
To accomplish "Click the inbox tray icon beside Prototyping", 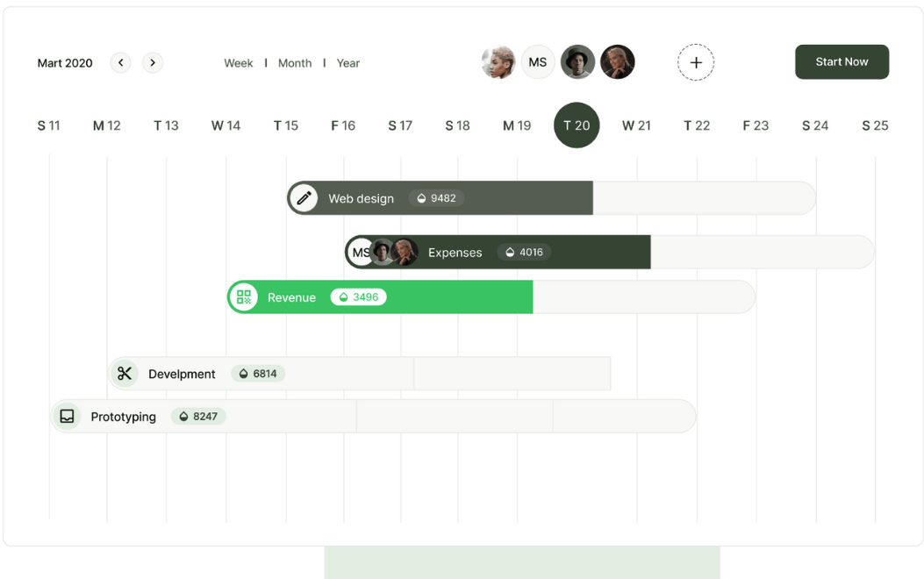I will point(68,417).
